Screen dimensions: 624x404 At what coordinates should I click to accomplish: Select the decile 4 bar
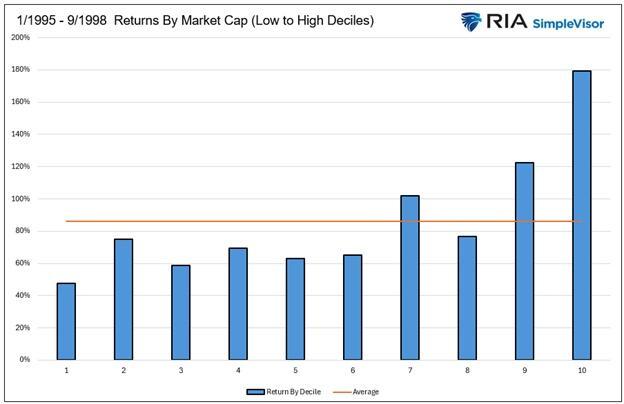[x=238, y=304]
